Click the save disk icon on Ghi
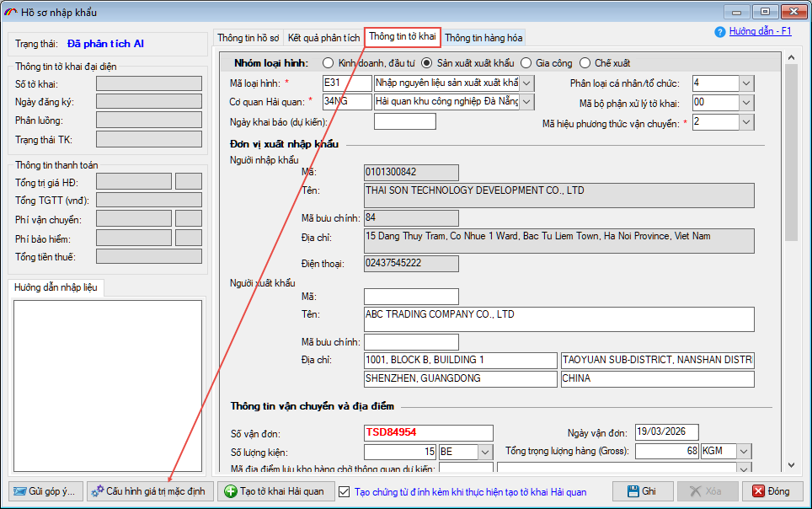This screenshot has height=509, width=812. tap(628, 491)
